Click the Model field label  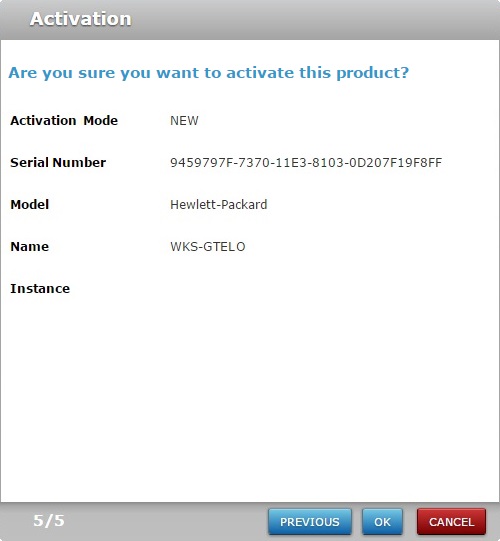pyautogui.click(x=30, y=205)
